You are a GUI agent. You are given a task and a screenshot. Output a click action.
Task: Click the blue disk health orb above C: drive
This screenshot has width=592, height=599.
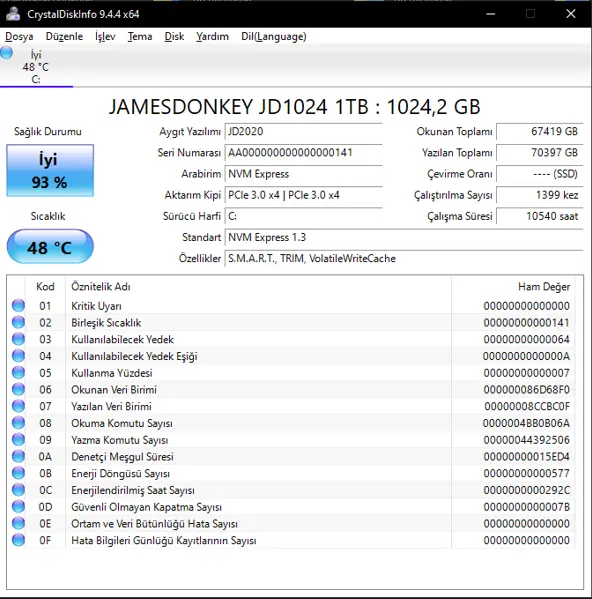[x=6, y=53]
